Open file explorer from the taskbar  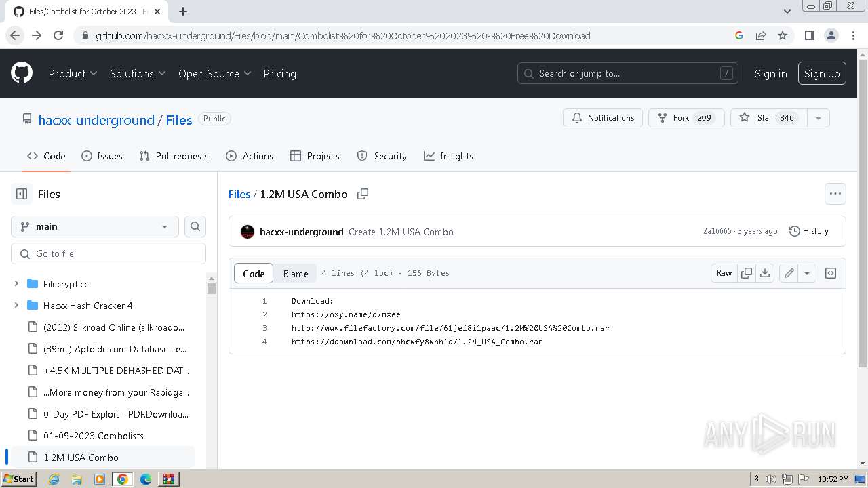click(x=77, y=479)
